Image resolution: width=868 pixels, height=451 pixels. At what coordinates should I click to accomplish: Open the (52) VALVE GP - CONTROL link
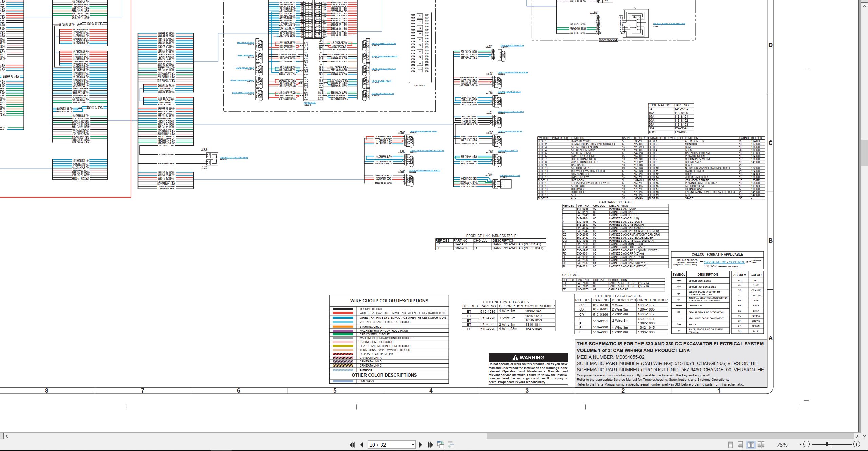coord(724,262)
